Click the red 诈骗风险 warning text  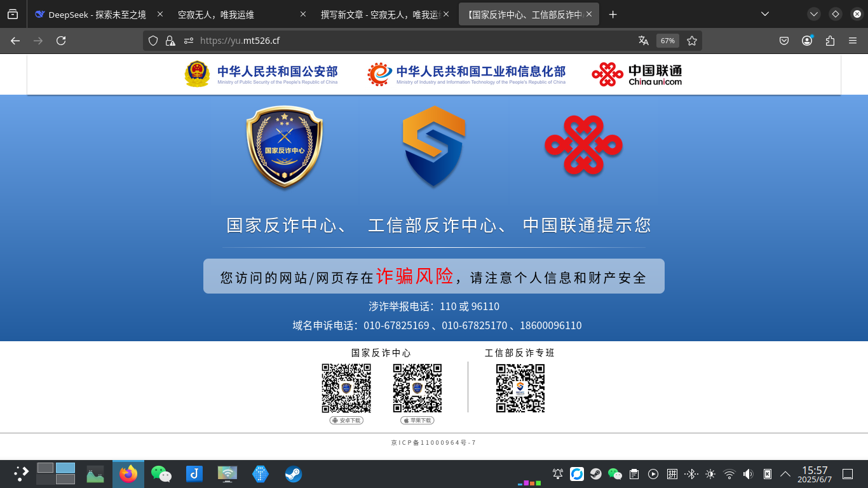click(x=415, y=276)
